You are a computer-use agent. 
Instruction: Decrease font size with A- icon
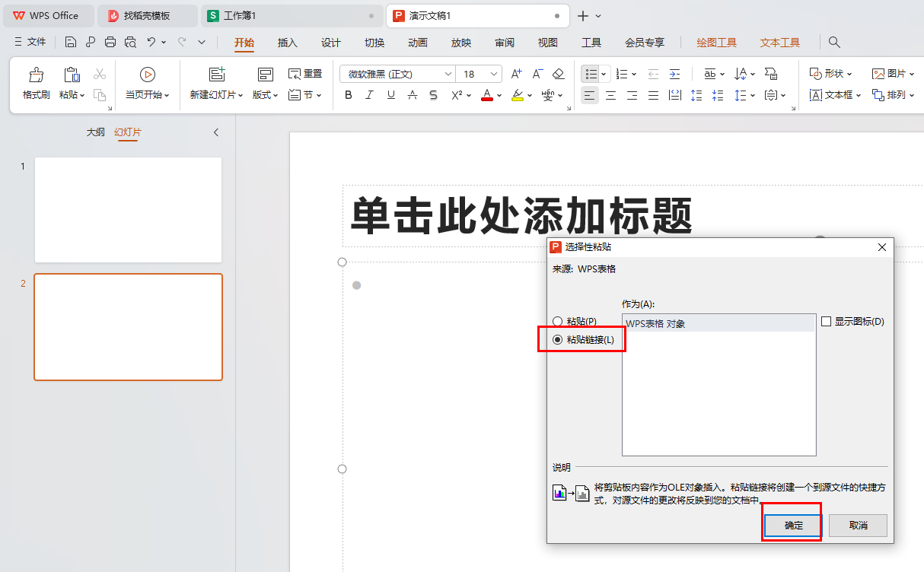click(x=537, y=74)
